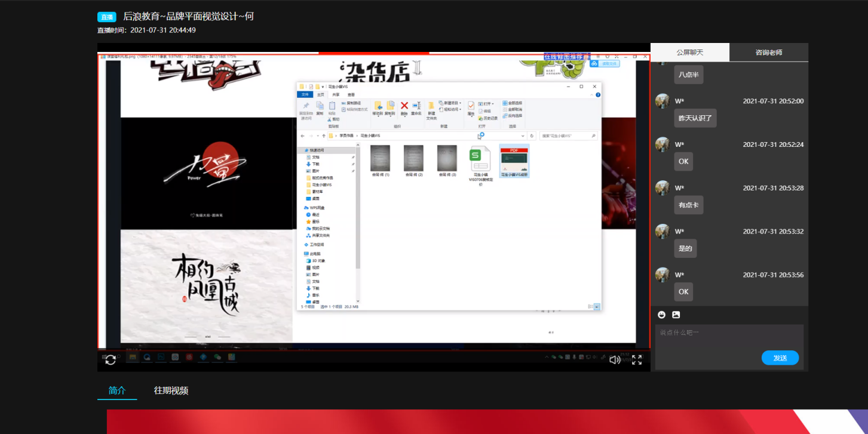
Task: Open the 简介 tab
Action: pos(117,390)
